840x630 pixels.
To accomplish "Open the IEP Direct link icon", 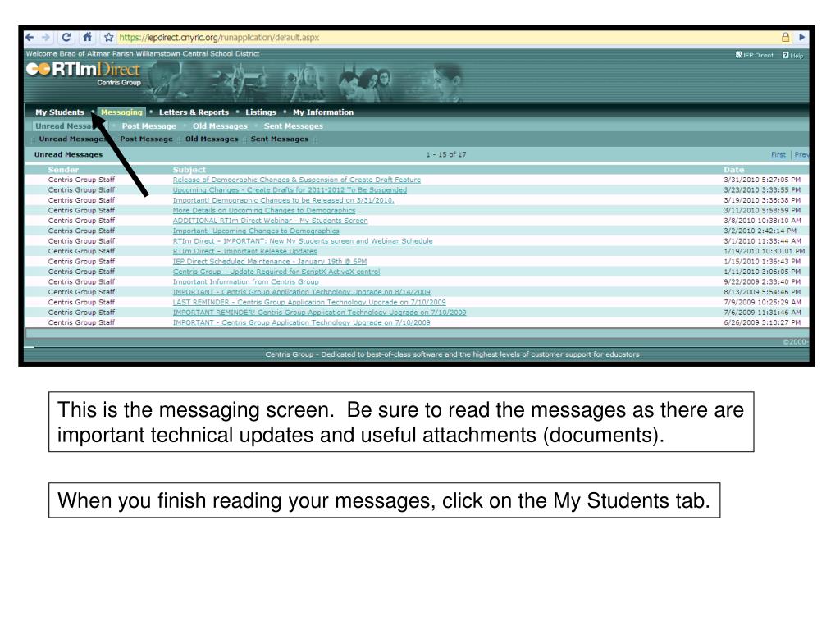I will 755,55.
